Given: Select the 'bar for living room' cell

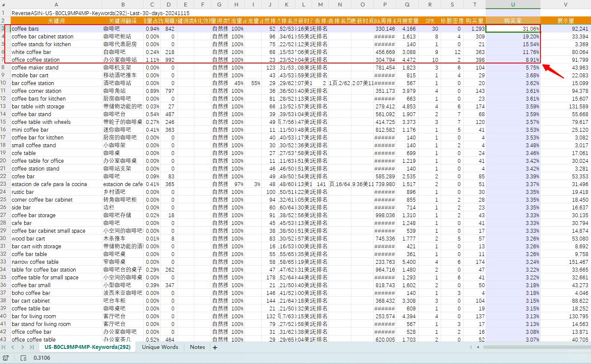Looking at the screenshot, I should (x=56, y=316).
